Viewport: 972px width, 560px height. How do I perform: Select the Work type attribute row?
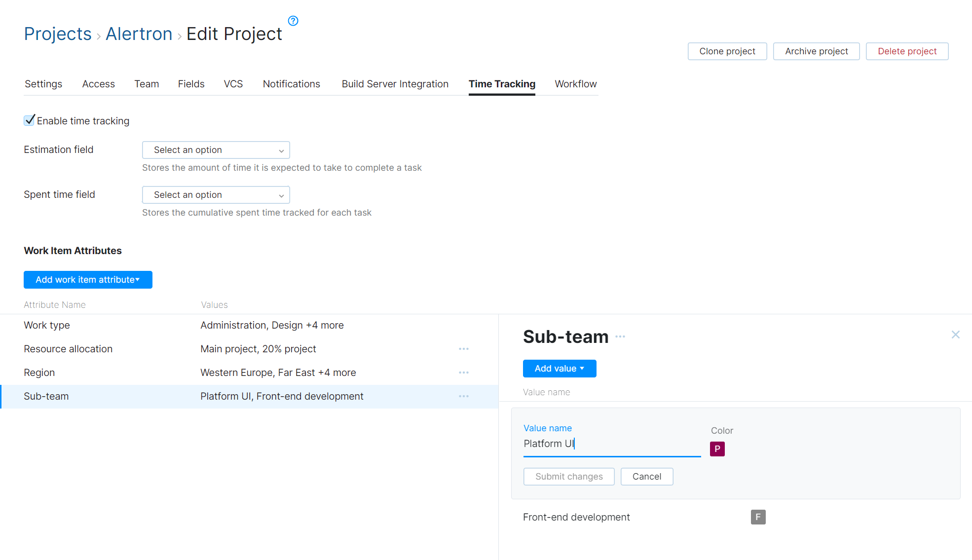click(x=46, y=325)
